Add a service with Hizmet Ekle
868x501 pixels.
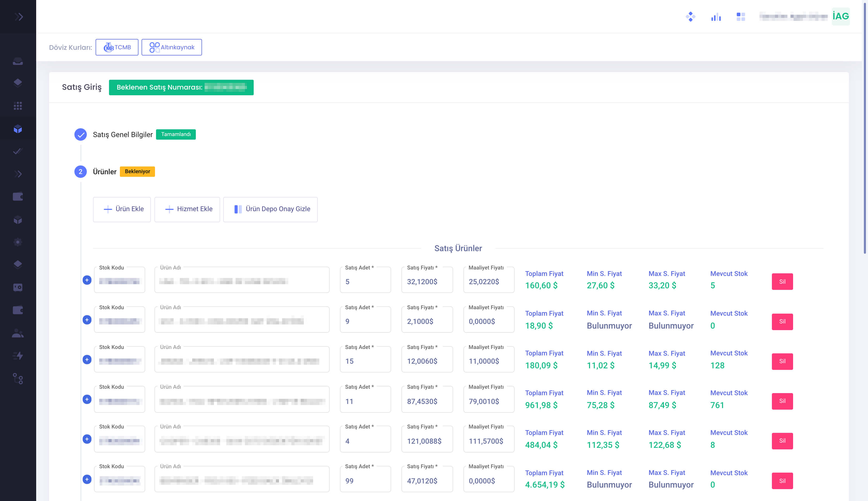[x=187, y=209]
